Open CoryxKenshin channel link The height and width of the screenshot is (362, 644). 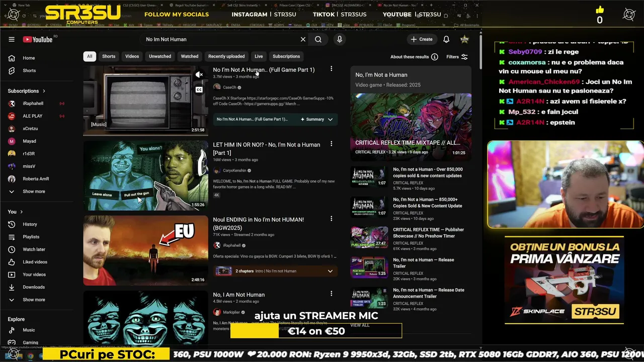[x=234, y=170]
